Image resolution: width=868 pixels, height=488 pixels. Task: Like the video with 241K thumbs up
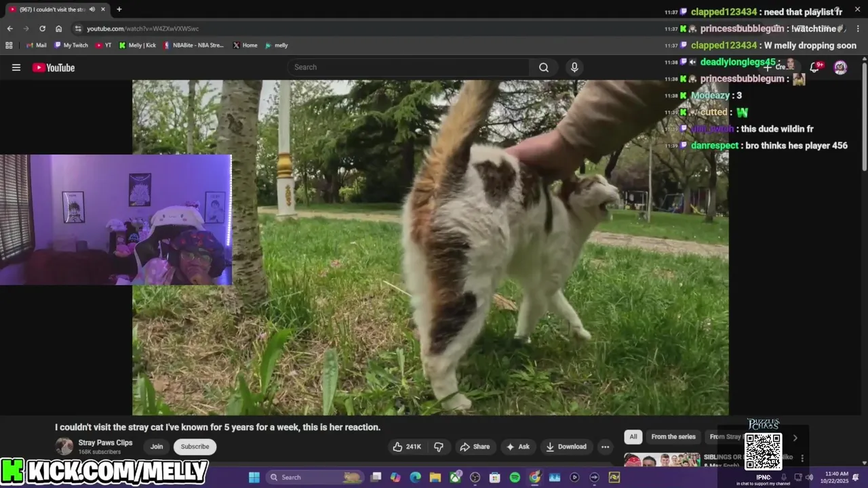point(407,447)
